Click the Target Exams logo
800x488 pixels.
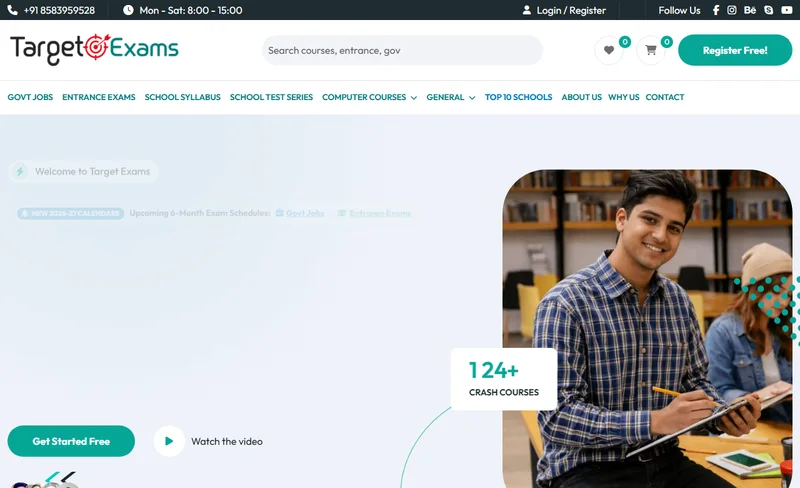pos(94,49)
